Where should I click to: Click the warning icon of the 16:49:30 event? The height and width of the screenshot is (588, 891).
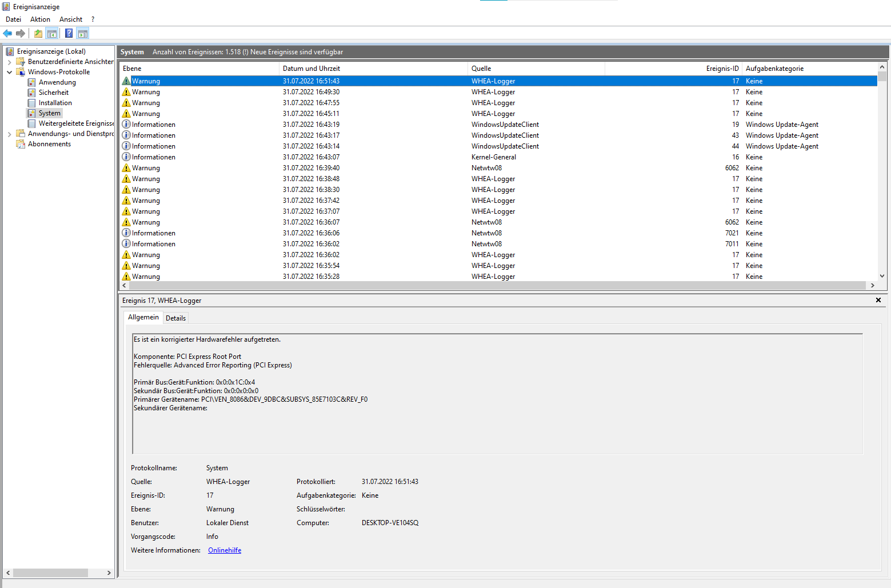click(126, 92)
